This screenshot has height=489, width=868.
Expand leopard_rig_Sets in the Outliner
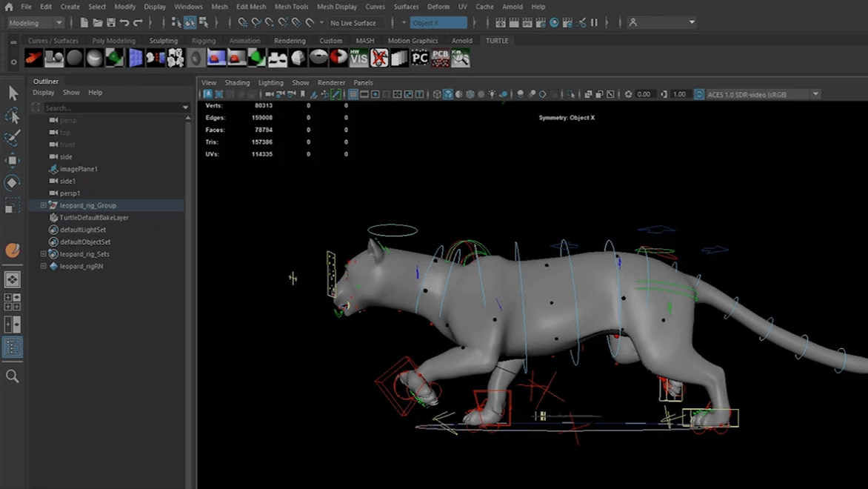click(43, 253)
